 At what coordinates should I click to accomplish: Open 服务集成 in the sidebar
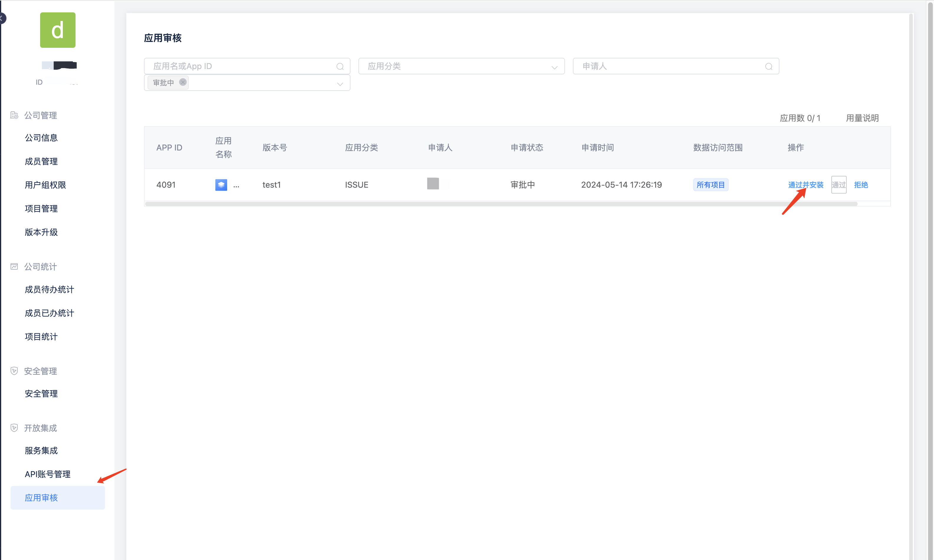41,451
